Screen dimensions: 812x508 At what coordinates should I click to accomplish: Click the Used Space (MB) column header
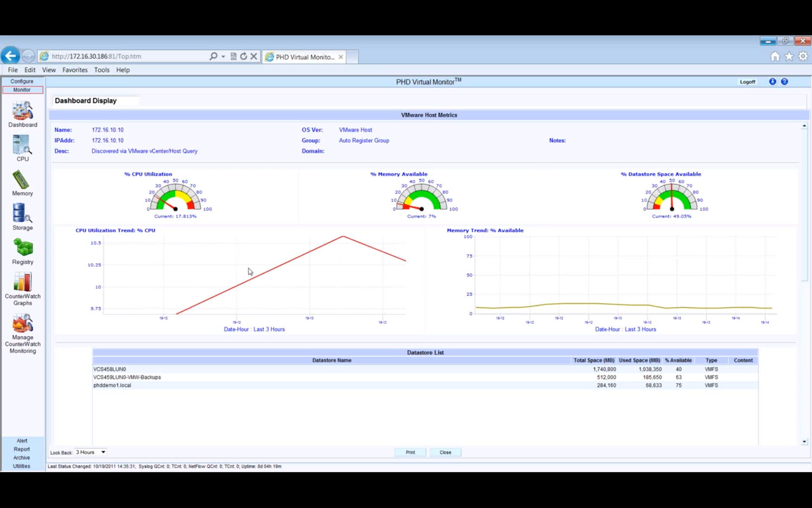639,360
